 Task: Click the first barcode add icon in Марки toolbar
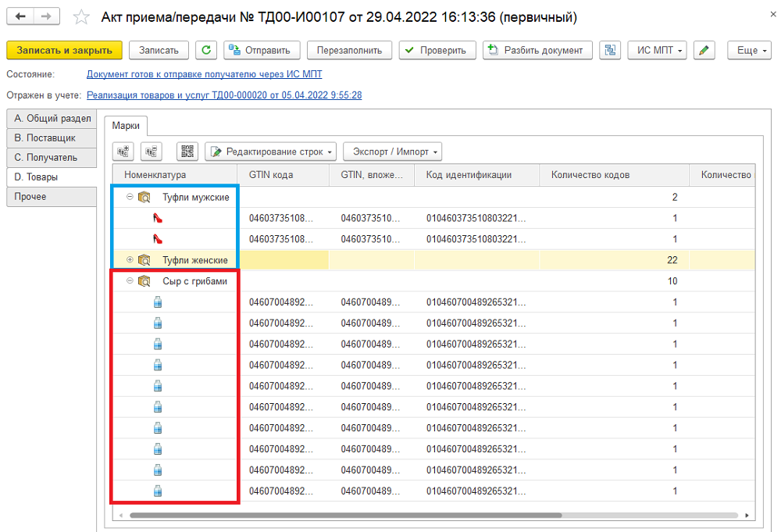tap(123, 152)
